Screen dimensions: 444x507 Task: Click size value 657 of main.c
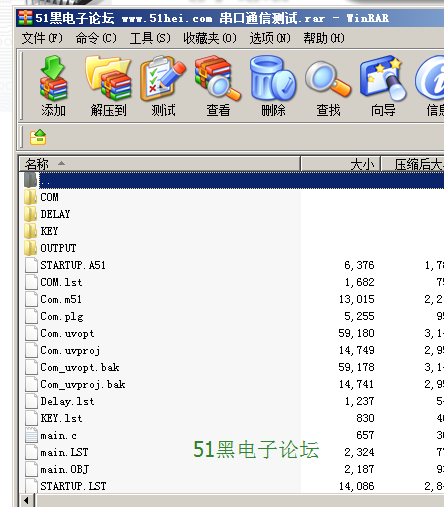pyautogui.click(x=365, y=435)
